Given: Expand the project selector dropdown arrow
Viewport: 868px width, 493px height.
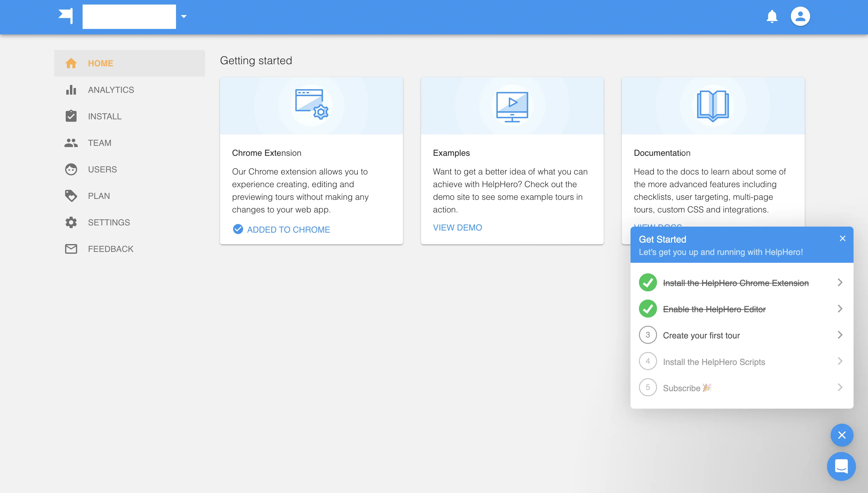Looking at the screenshot, I should (184, 16).
